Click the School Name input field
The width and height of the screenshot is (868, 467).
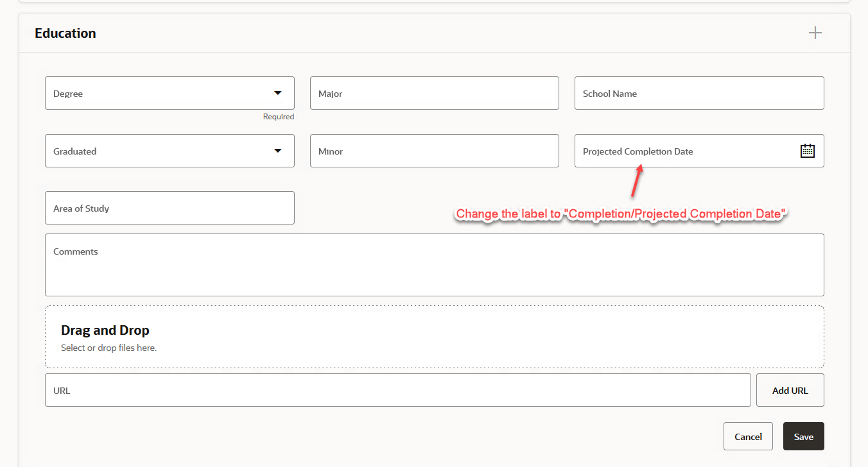(x=699, y=93)
